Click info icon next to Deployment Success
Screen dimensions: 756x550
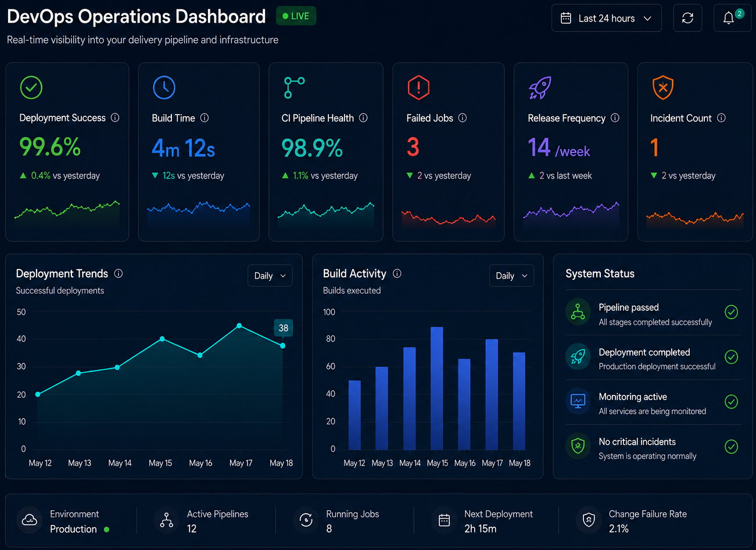[115, 117]
